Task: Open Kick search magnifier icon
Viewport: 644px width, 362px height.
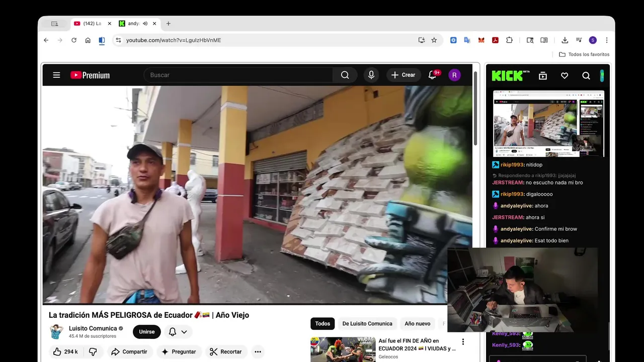Action: click(586, 75)
